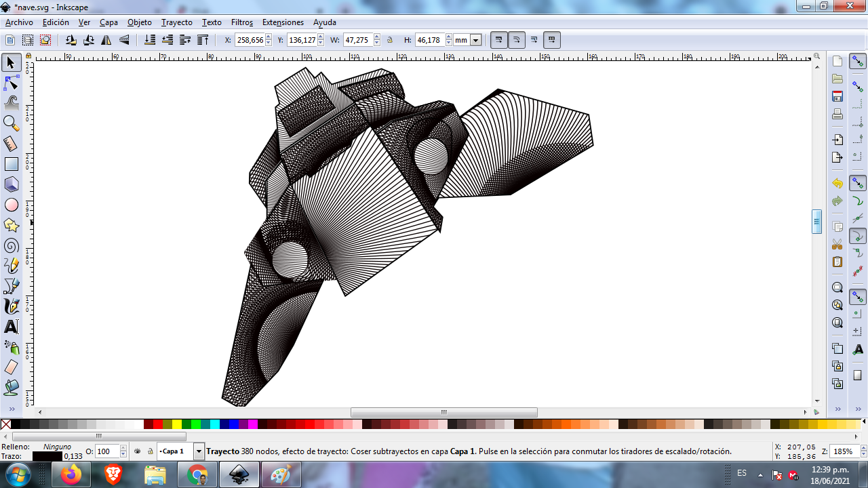Open the Trayecto menu

pos(177,22)
